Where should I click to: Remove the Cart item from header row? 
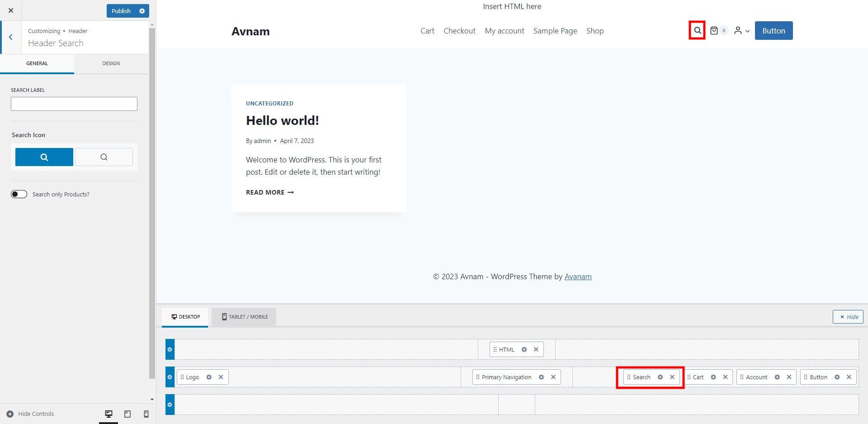pos(725,377)
